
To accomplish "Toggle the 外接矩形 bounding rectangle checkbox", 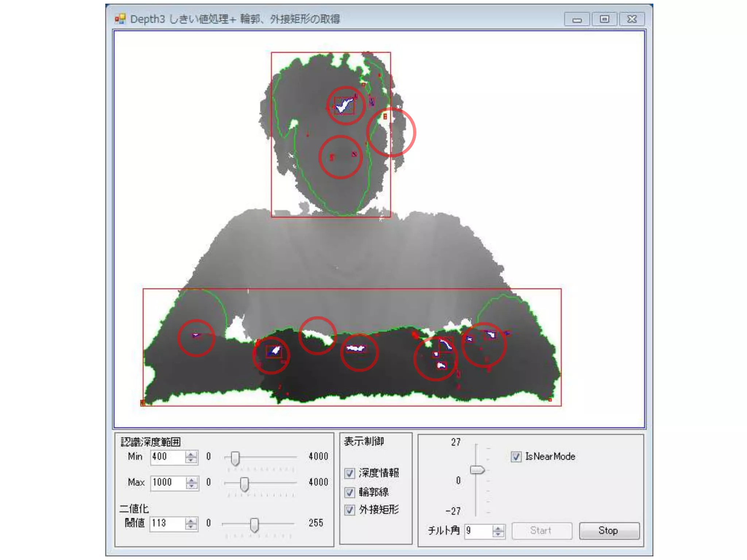I will pyautogui.click(x=349, y=510).
